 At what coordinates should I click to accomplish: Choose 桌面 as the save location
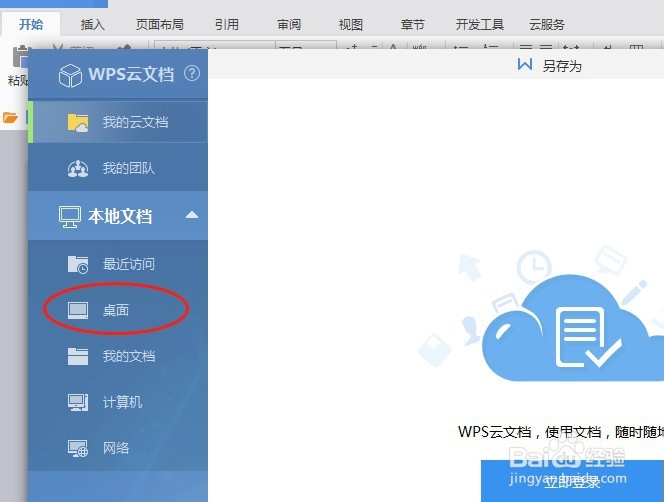point(118,310)
